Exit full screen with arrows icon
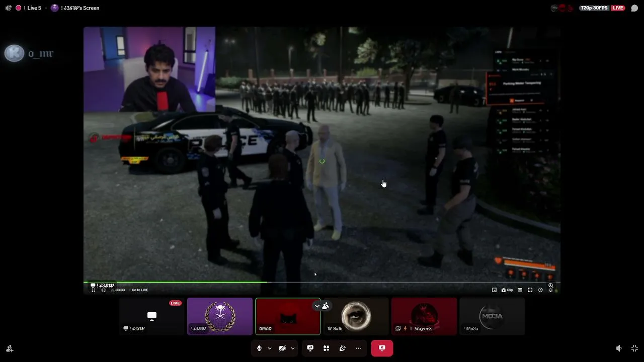Viewport: 644px width, 362px height. [x=634, y=348]
